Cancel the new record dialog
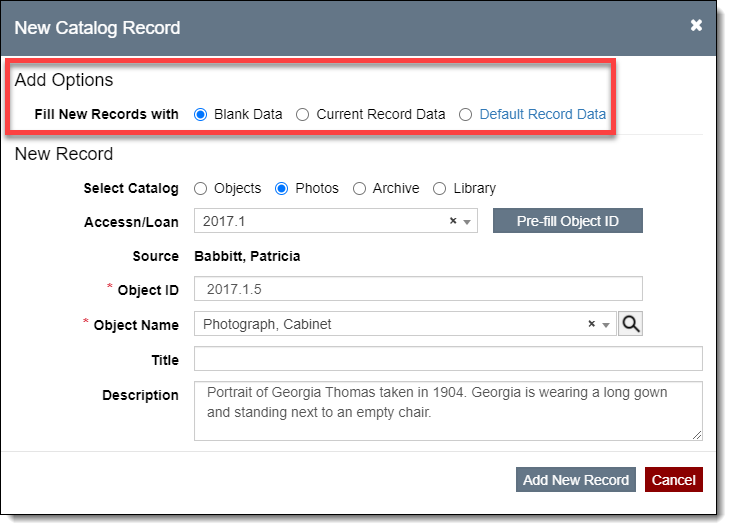This screenshot has width=732, height=530. [673, 480]
